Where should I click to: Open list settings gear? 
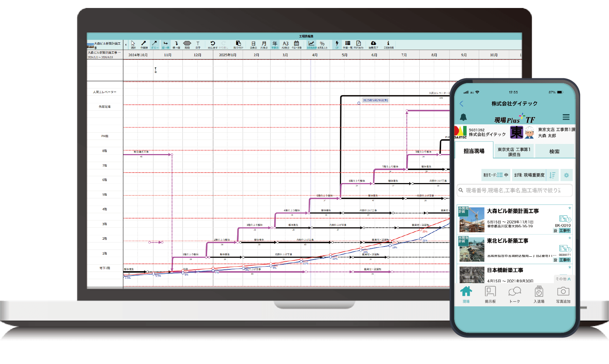(566, 175)
